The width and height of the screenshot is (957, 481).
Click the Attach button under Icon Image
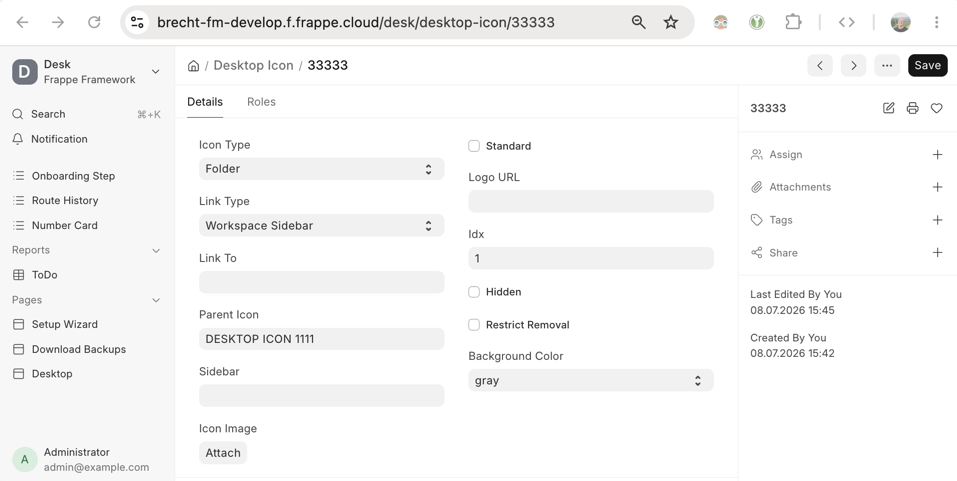223,453
